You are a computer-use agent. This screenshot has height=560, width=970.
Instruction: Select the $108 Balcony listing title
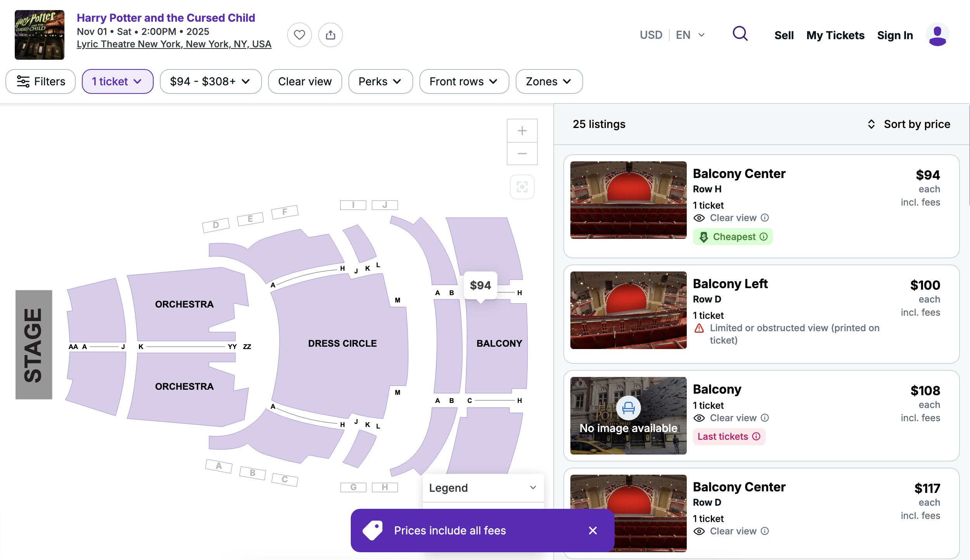tap(717, 389)
